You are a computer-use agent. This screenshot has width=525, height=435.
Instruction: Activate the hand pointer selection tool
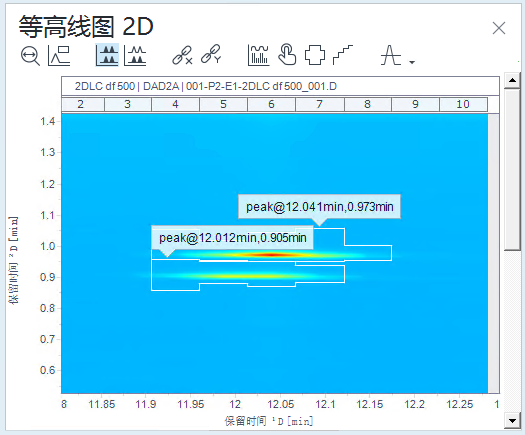[x=287, y=54]
